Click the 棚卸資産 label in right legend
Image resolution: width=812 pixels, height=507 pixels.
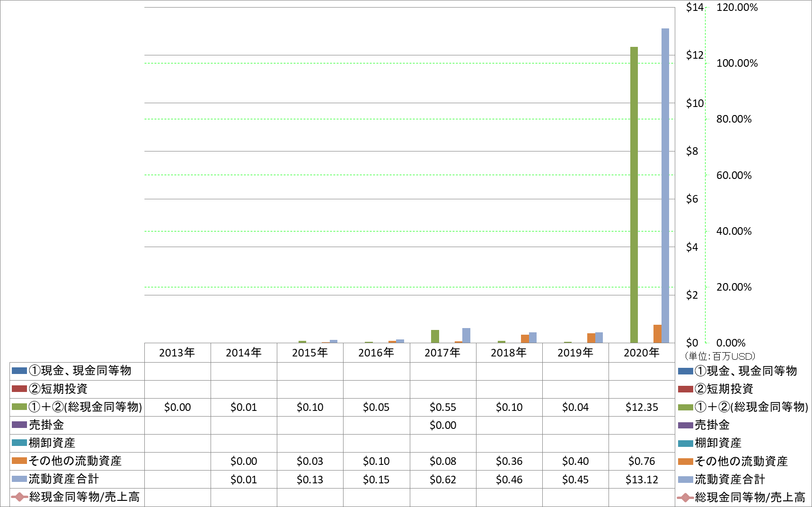pos(718,443)
